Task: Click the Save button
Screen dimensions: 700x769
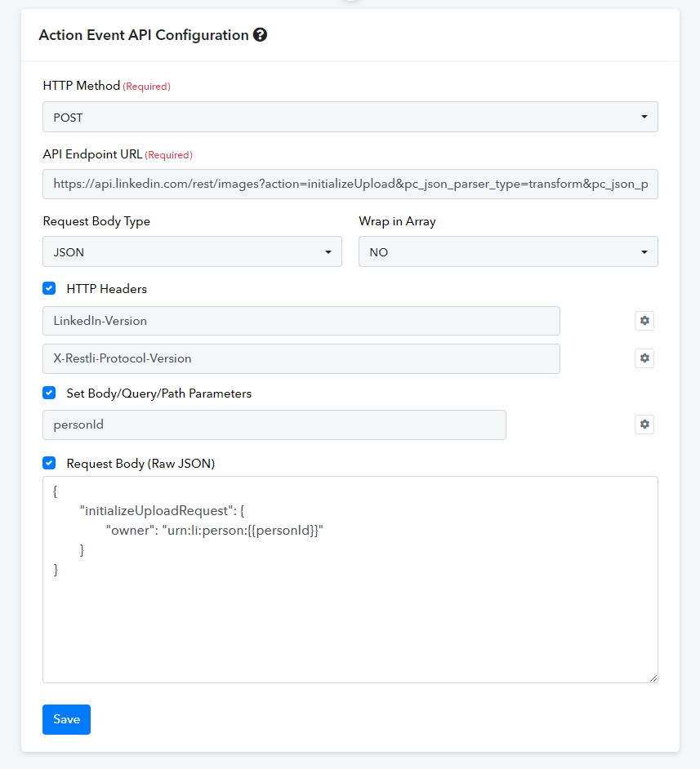Action: point(67,719)
